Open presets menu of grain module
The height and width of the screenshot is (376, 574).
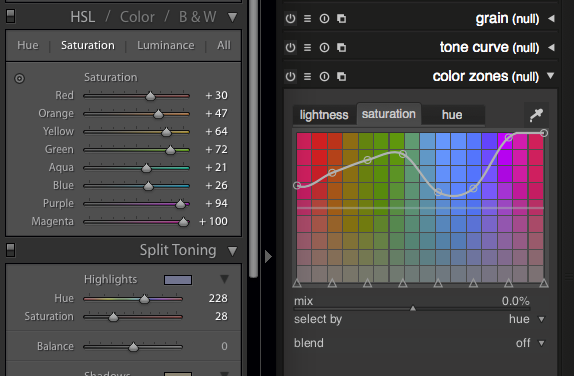(308, 18)
